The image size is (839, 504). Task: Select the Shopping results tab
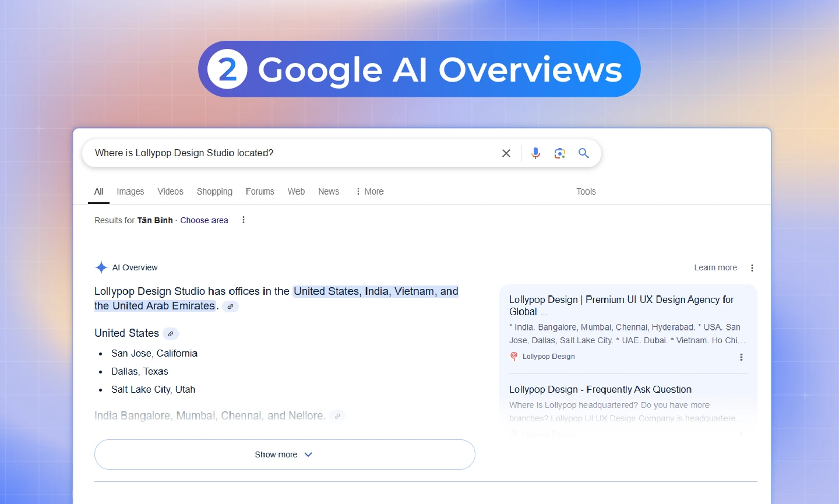point(214,192)
